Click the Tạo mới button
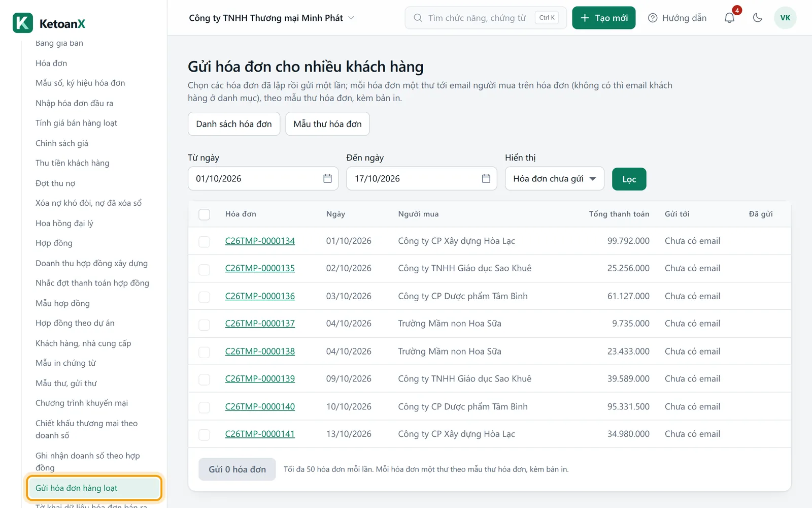Viewport: 812px width, 508px height. (x=603, y=18)
